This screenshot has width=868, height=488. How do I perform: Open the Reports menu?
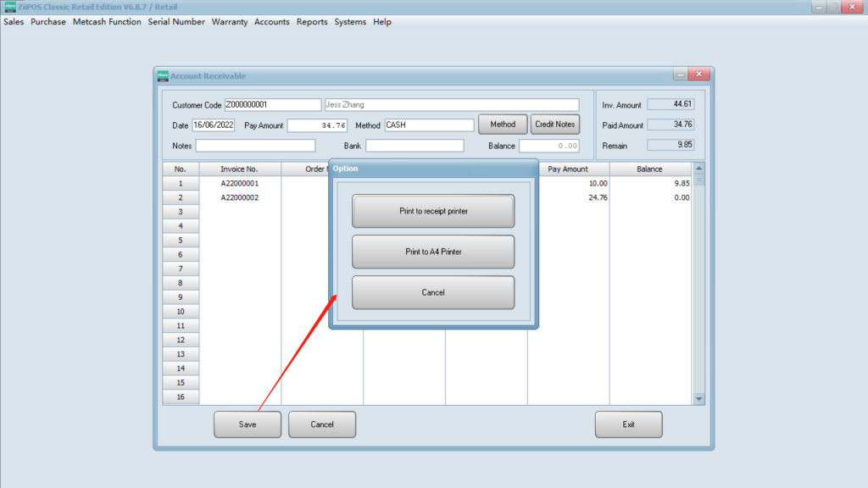click(312, 22)
